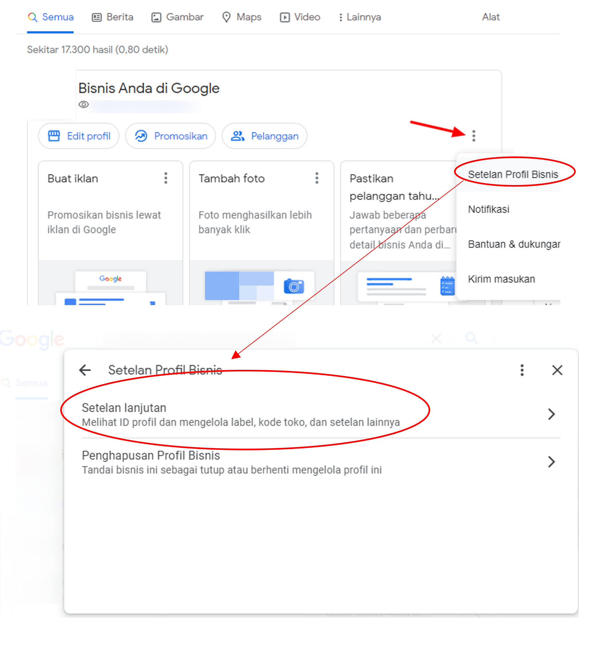Click the people icon in Pelanggan
Viewport: 616px width, 672px height.
tap(238, 136)
